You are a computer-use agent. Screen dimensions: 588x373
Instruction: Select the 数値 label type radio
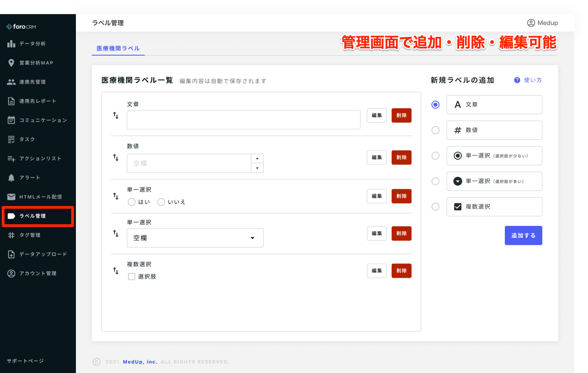[x=435, y=130]
